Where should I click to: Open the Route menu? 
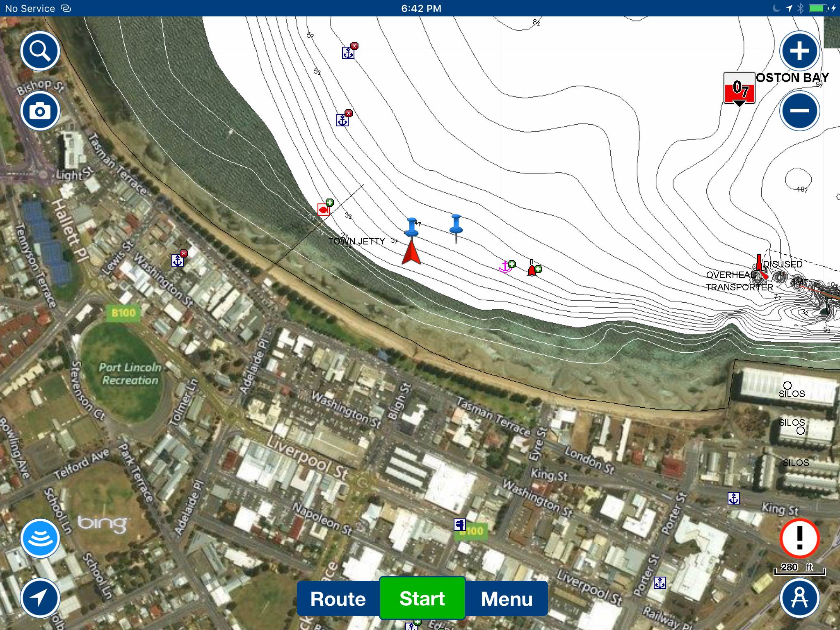coord(338,599)
